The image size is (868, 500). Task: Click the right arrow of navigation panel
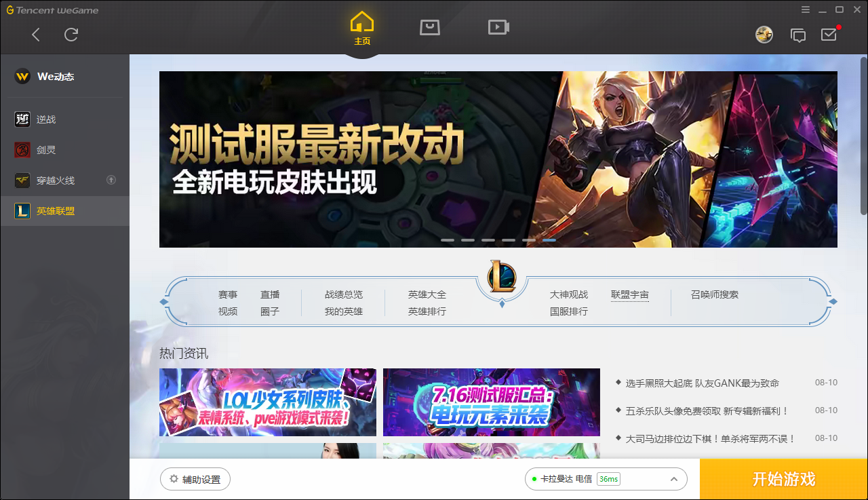pyautogui.click(x=833, y=301)
